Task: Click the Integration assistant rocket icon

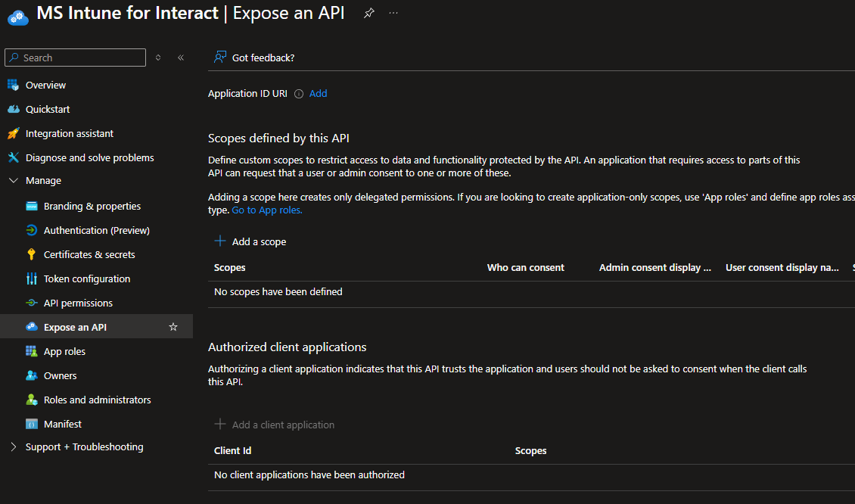Action: click(x=13, y=134)
